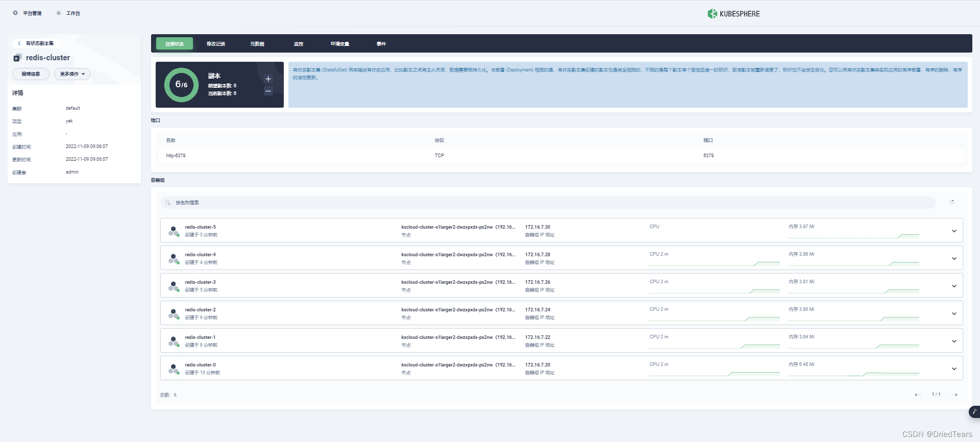Open 更多操作 more actions dropdown
The height and width of the screenshot is (442, 980).
pos(72,74)
